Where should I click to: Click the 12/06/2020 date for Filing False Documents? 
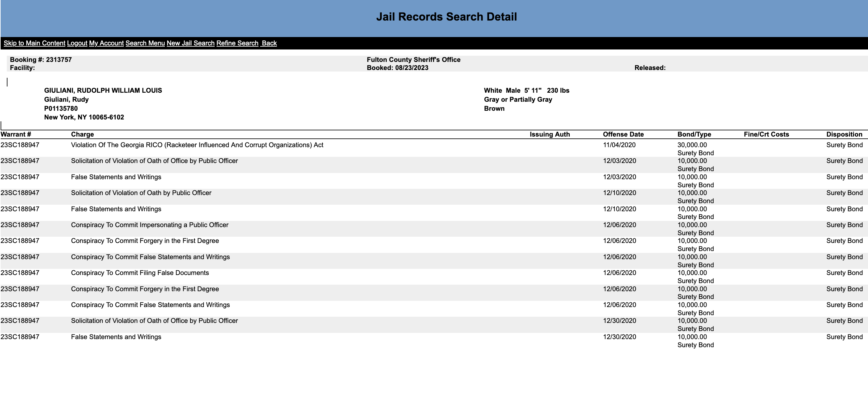[619, 273]
